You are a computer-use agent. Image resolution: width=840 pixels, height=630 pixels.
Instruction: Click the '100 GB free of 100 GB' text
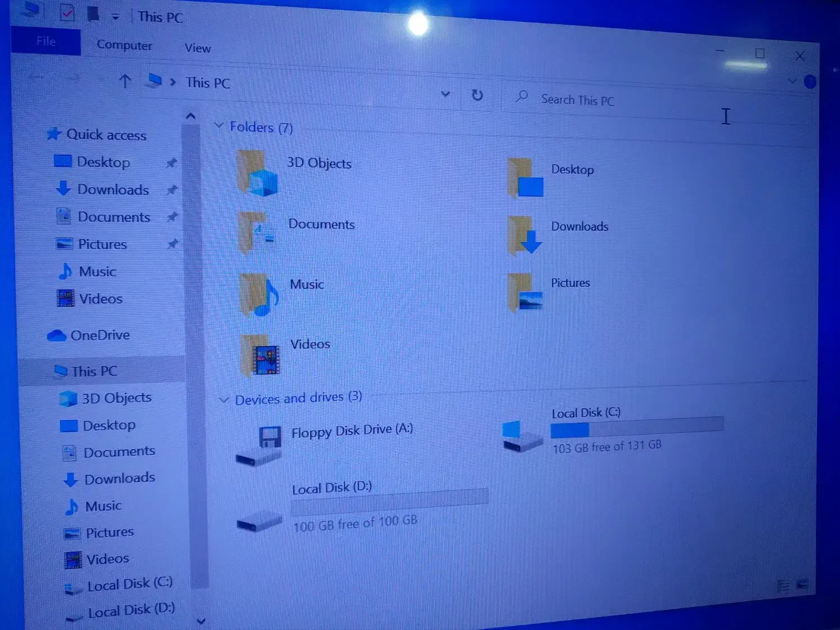(x=355, y=524)
